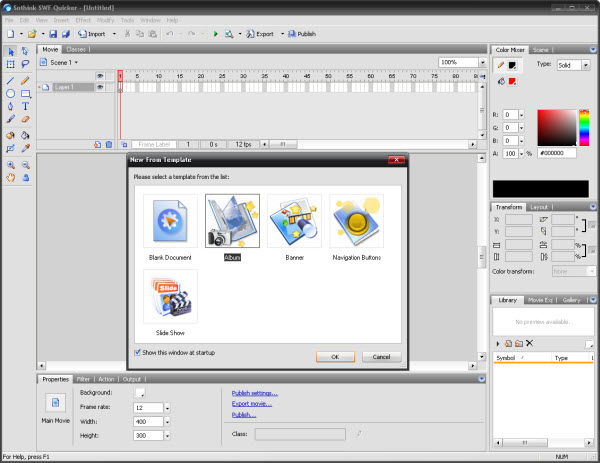Open the 100% zoom level dropdown
Screen dimensions: 600x463
pyautogui.click(x=481, y=62)
